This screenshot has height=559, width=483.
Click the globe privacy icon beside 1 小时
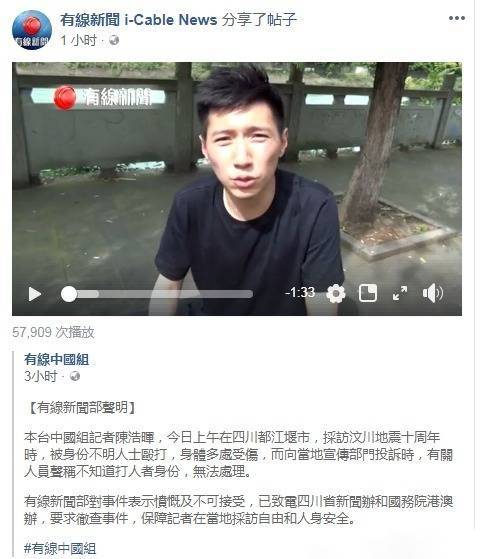[x=114, y=40]
